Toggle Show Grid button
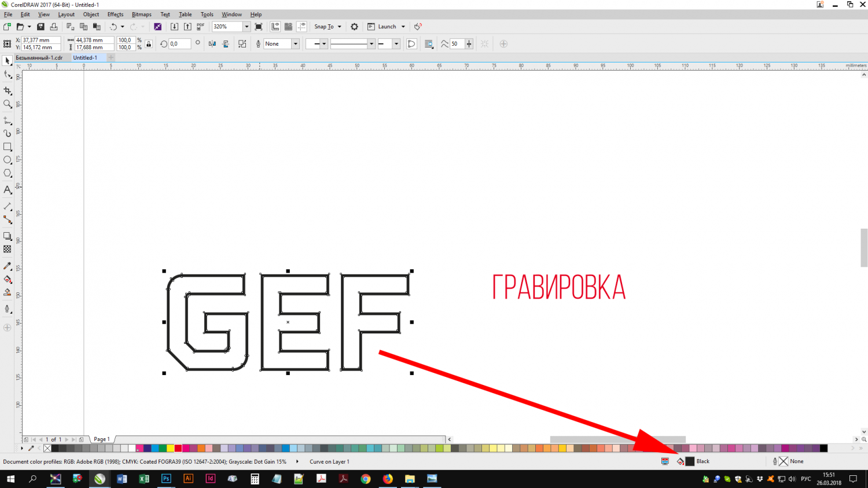The image size is (868, 488). coord(289,27)
